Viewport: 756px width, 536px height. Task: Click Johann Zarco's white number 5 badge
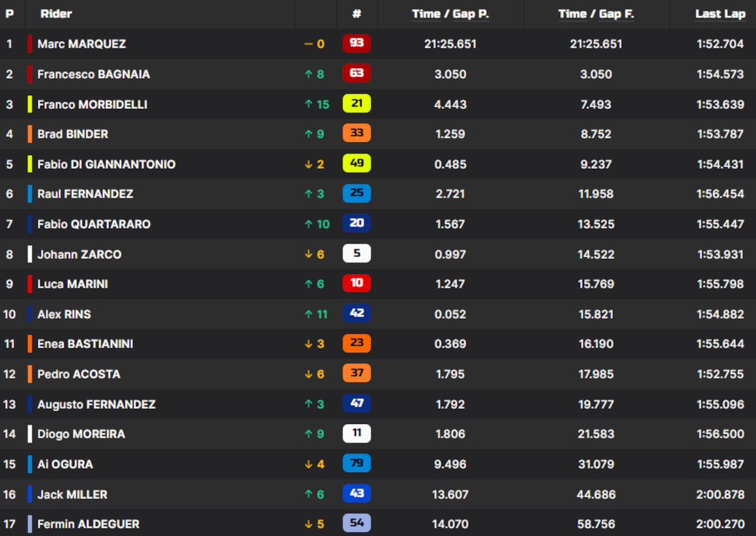tap(357, 254)
